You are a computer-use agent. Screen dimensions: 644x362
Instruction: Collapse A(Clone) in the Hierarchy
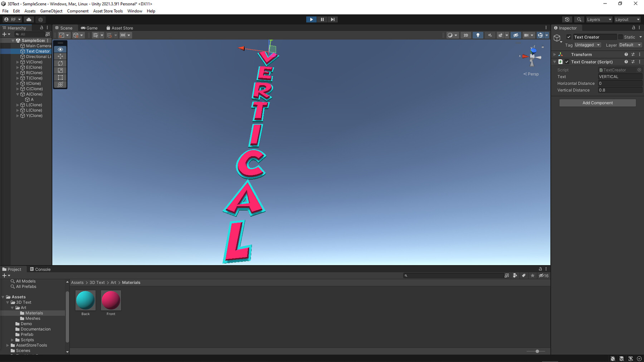pyautogui.click(x=18, y=94)
